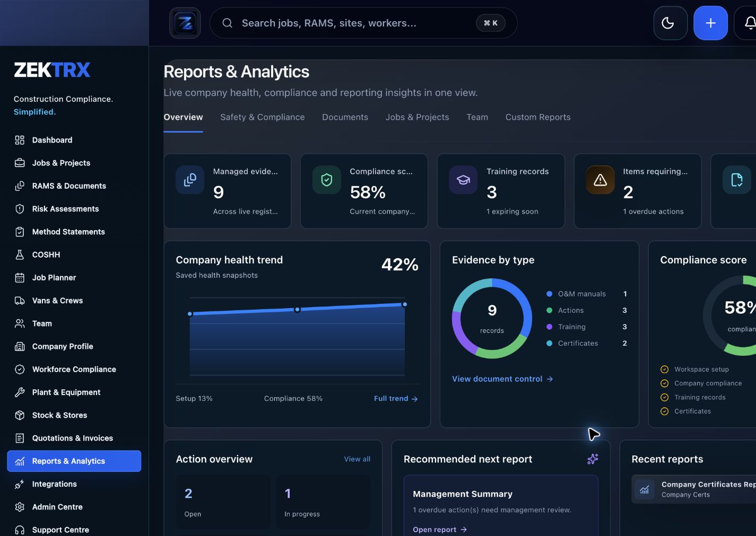Open the Management Summary Open report link
Image resolution: width=756 pixels, height=536 pixels.
coord(440,530)
